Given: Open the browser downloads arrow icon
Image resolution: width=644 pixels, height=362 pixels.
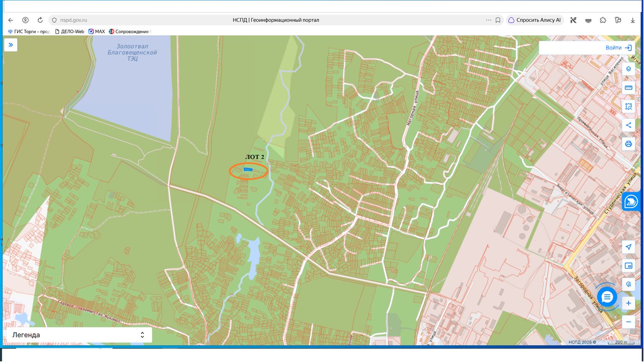Looking at the screenshot, I should 632,20.
